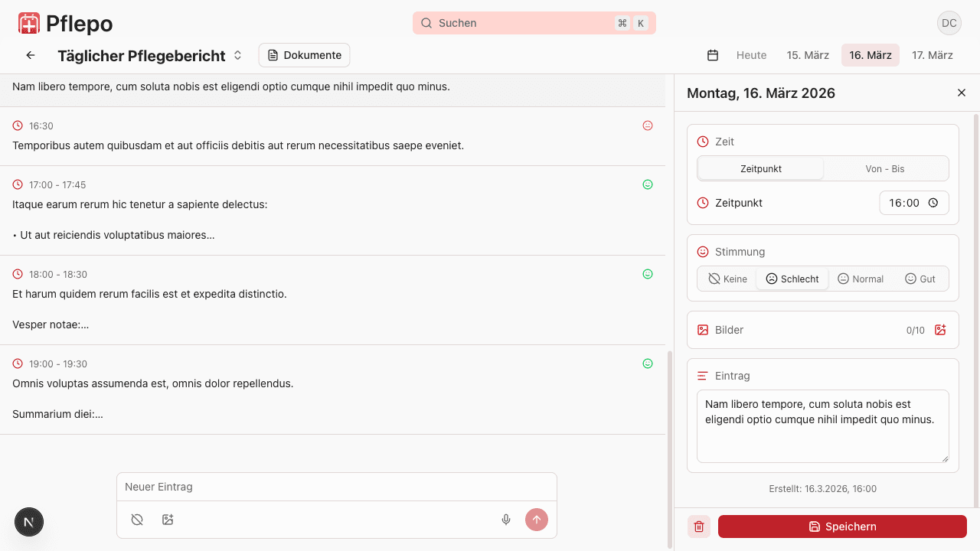Screen dimensions: 980x551
Task: Switch to the 17. März tab
Action: 933,54
